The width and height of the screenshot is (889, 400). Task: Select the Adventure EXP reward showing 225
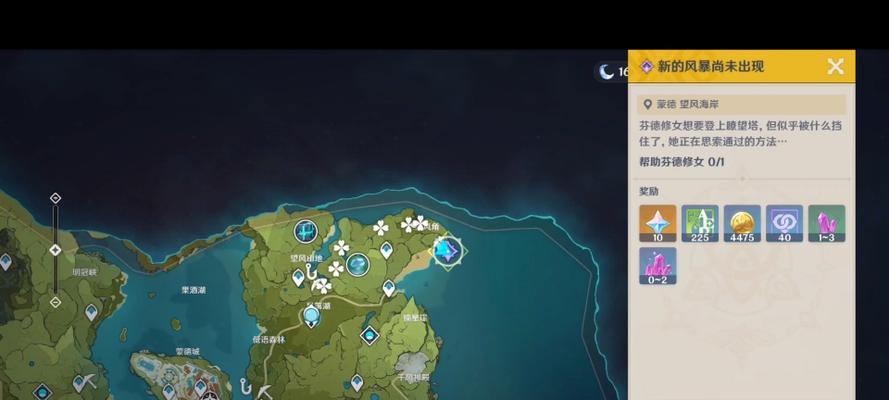tap(700, 223)
